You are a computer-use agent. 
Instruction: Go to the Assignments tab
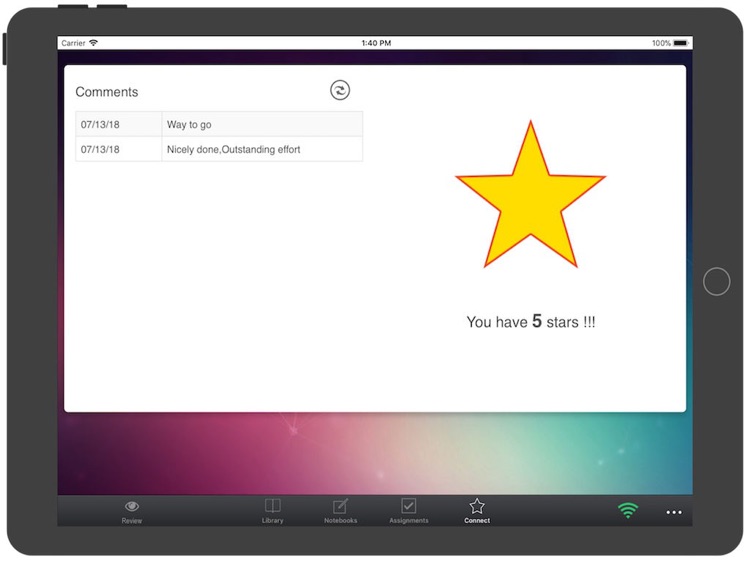408,511
